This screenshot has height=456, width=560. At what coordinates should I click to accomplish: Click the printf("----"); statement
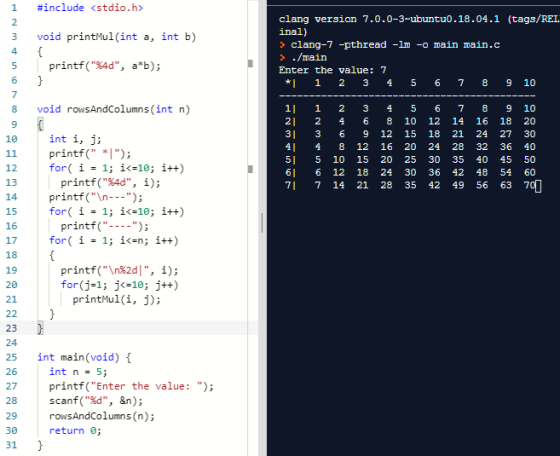(105, 226)
